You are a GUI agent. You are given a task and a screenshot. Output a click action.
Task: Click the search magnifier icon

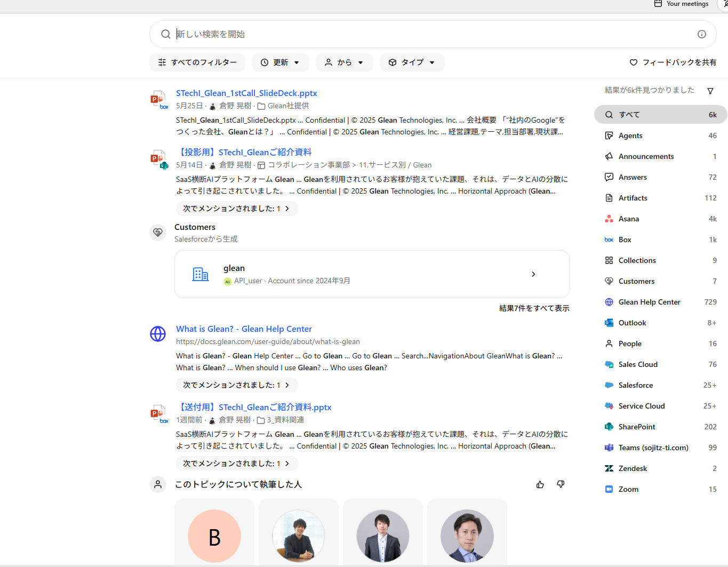click(x=166, y=34)
